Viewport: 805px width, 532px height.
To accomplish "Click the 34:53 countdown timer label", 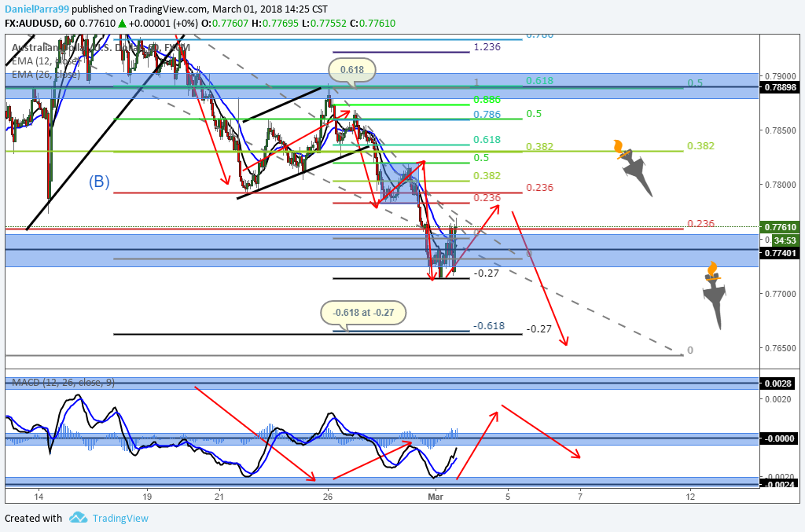I will point(785,240).
